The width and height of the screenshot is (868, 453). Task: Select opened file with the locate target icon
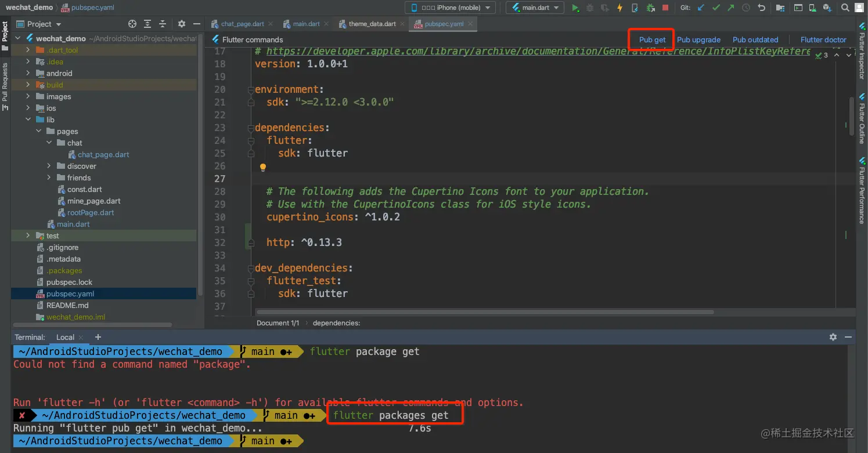pyautogui.click(x=132, y=24)
